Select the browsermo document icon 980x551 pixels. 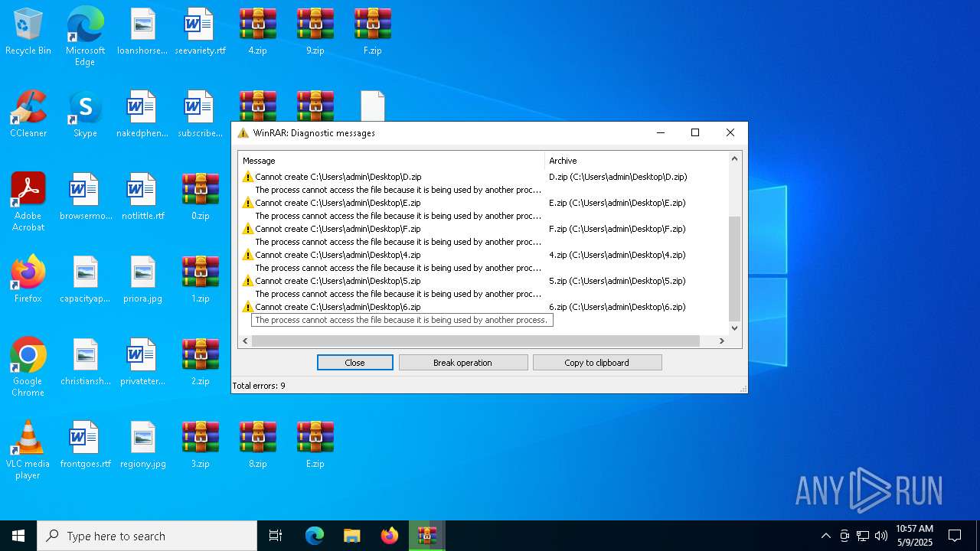[x=85, y=197]
